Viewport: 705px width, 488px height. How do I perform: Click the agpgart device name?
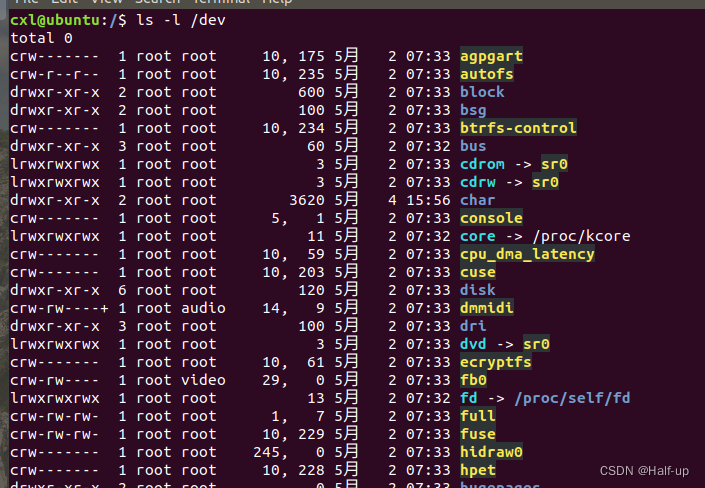tap(491, 56)
